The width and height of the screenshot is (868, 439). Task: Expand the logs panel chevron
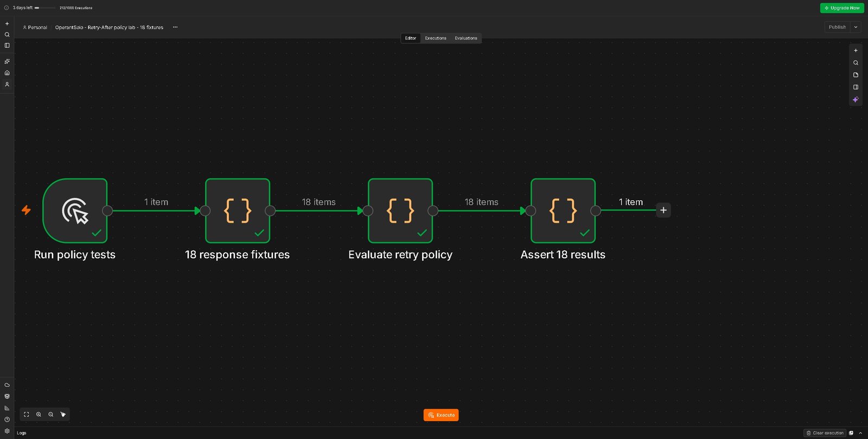[x=860, y=433]
